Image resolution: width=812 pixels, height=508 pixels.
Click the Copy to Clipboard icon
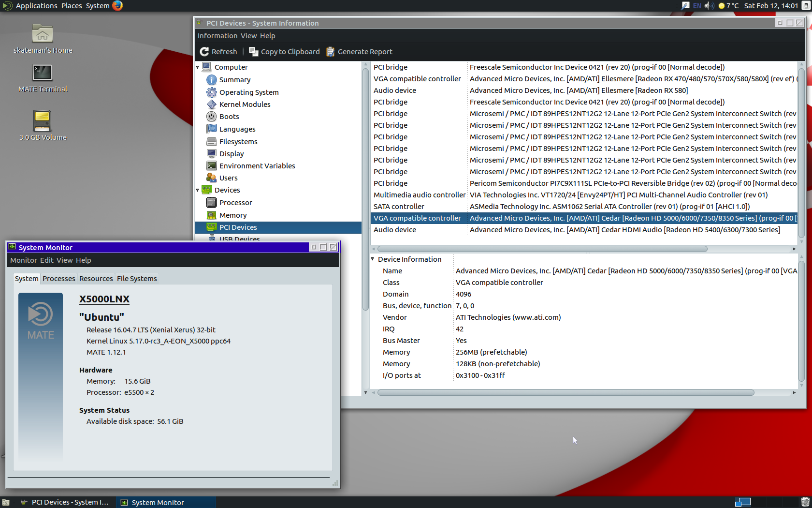tap(253, 51)
